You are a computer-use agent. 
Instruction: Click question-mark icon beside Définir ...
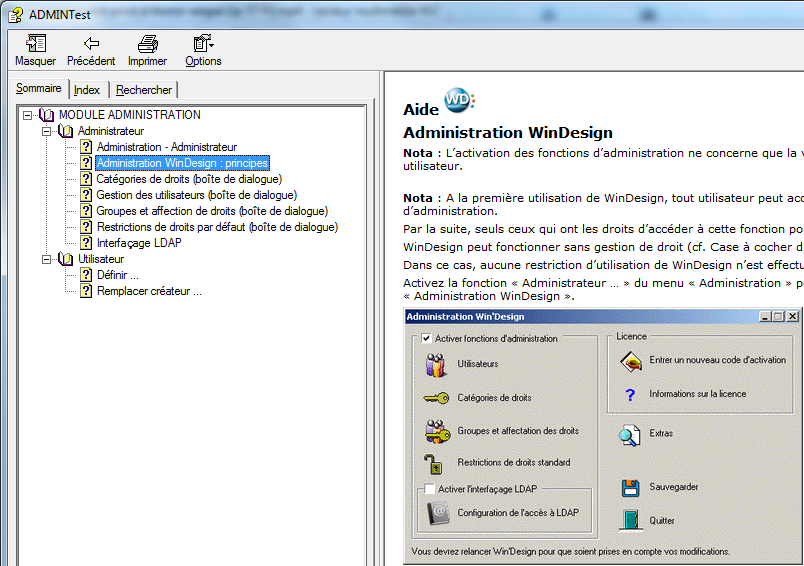(x=86, y=275)
